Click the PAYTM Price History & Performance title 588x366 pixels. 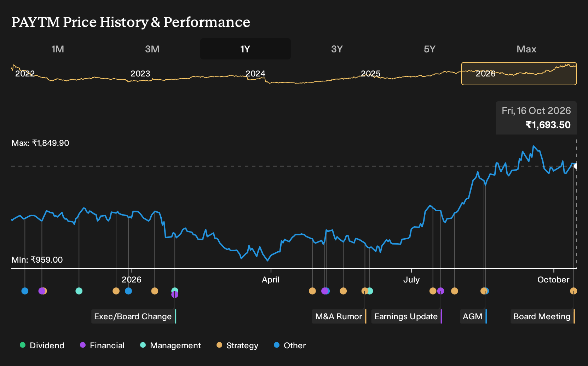tap(131, 22)
